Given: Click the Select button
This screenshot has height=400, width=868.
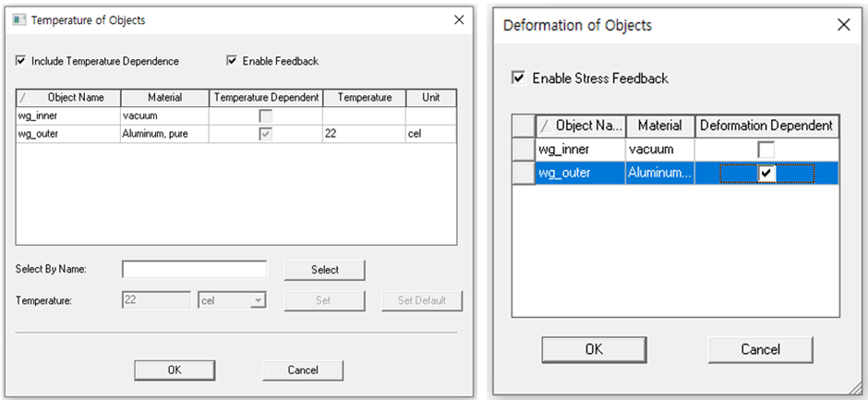Looking at the screenshot, I should [324, 270].
